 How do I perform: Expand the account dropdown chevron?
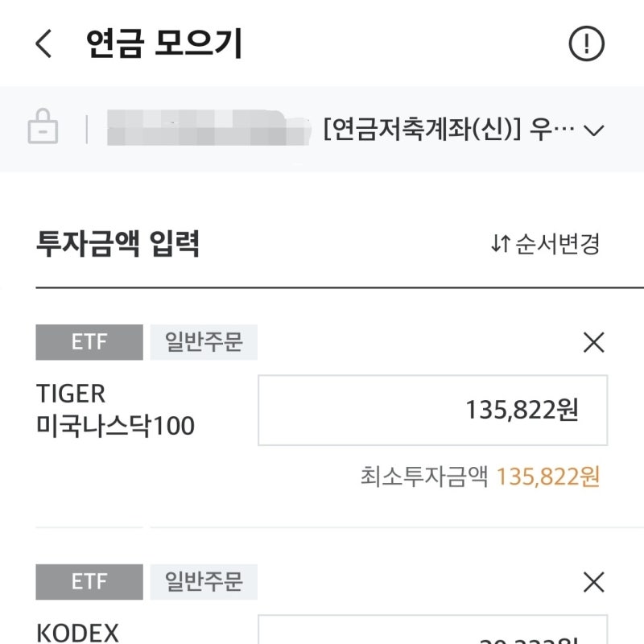click(x=596, y=129)
